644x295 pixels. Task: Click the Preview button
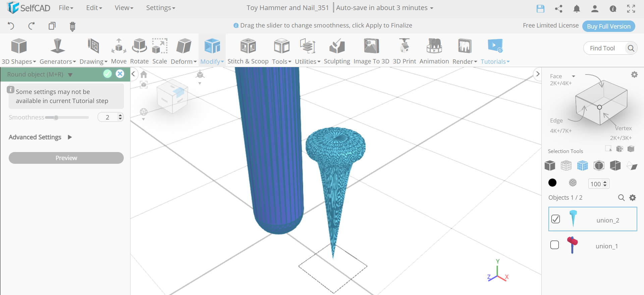tap(66, 158)
